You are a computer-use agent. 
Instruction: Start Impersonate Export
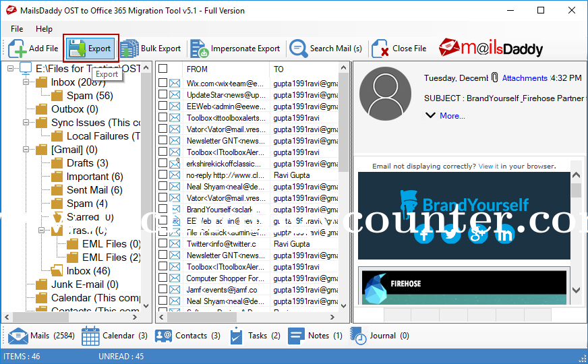tap(235, 49)
